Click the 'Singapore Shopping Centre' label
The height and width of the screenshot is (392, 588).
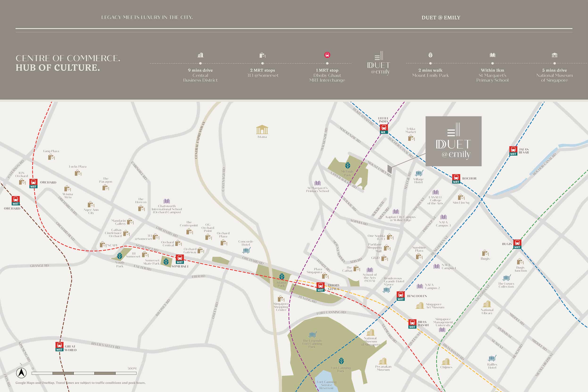click(x=281, y=307)
